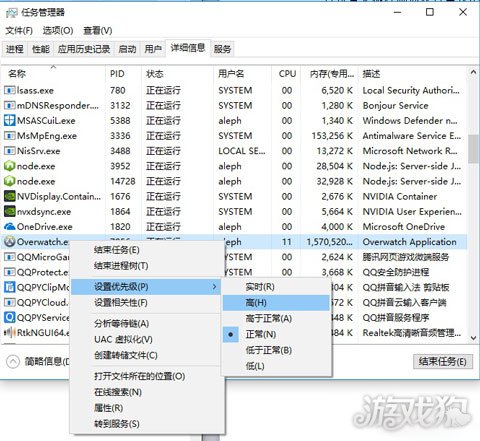
Task: Set priority to 低于正常(B)
Action: (x=276, y=350)
